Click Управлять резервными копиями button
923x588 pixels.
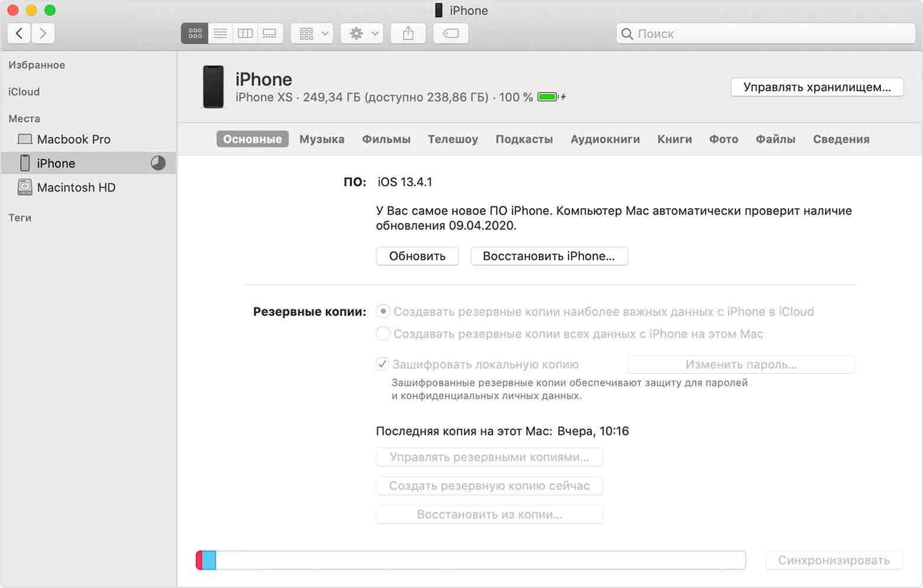click(x=489, y=457)
